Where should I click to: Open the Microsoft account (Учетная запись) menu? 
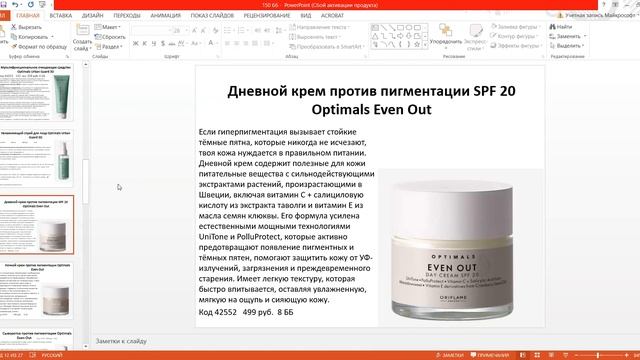coord(598,16)
